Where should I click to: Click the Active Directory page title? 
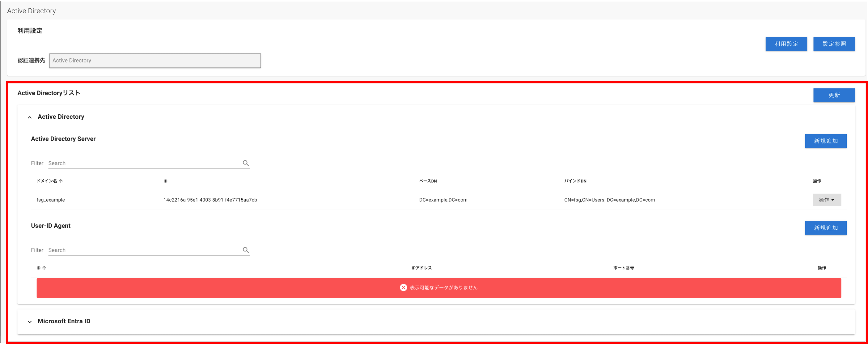click(x=31, y=11)
